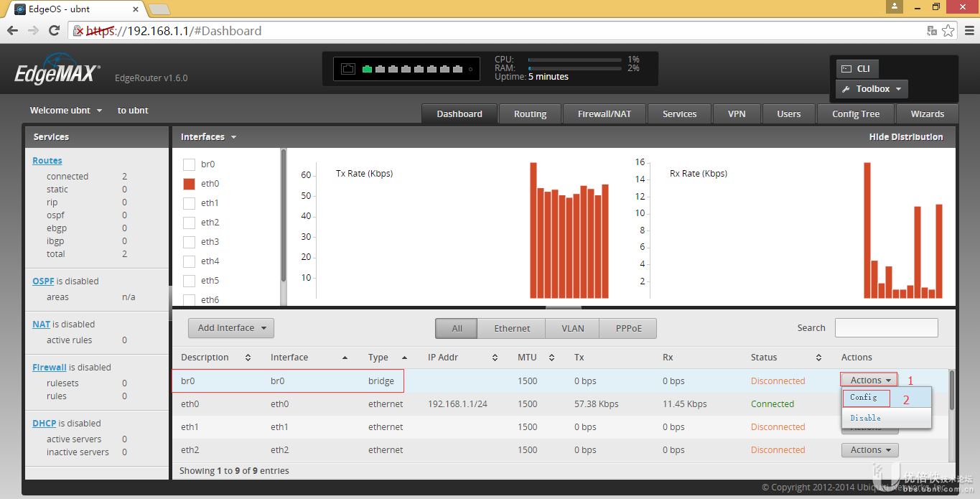
Task: Reload the page with refresh icon
Action: pyautogui.click(x=54, y=31)
